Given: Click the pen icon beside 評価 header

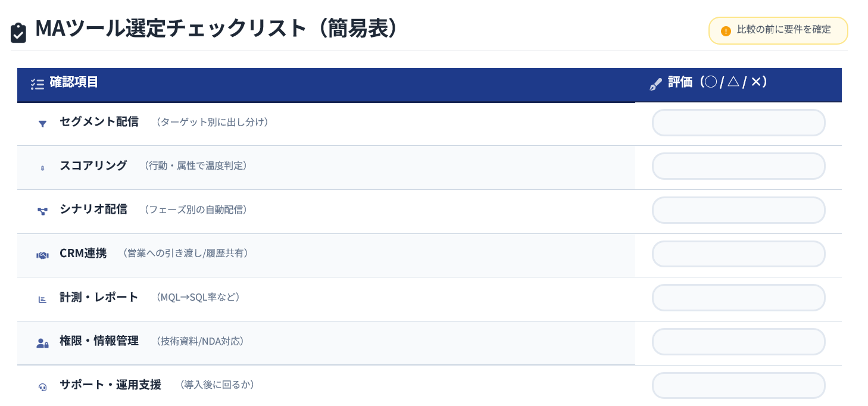Looking at the screenshot, I should [655, 85].
